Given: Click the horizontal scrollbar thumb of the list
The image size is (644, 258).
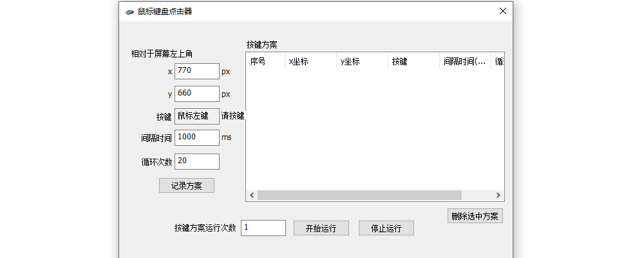Looking at the screenshot, I should click(359, 195).
